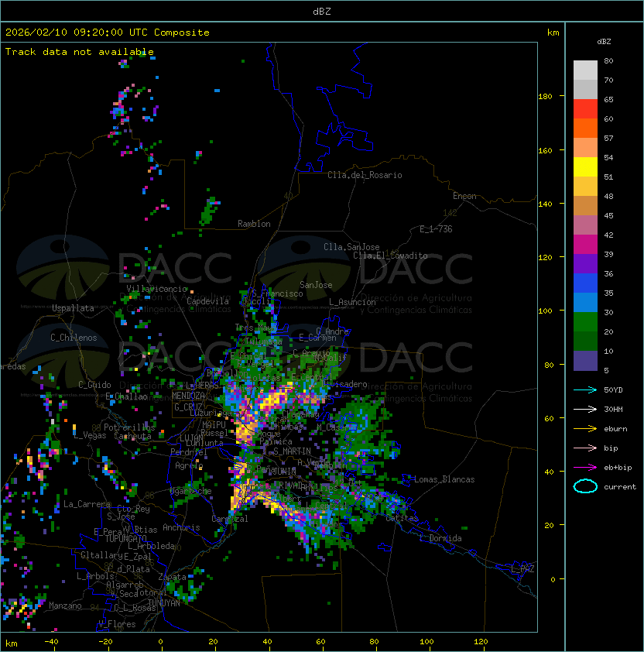
Task: Select the 'Carrizal' map label
Action: click(230, 519)
